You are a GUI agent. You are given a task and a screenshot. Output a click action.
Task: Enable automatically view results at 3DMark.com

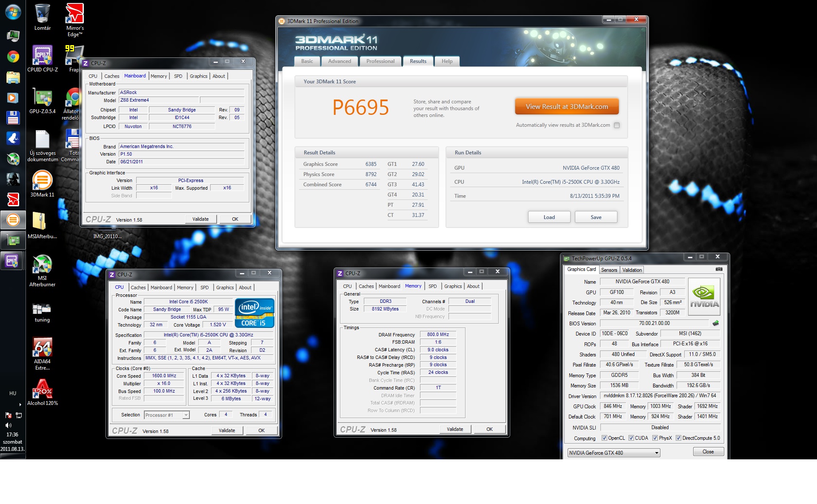(617, 125)
